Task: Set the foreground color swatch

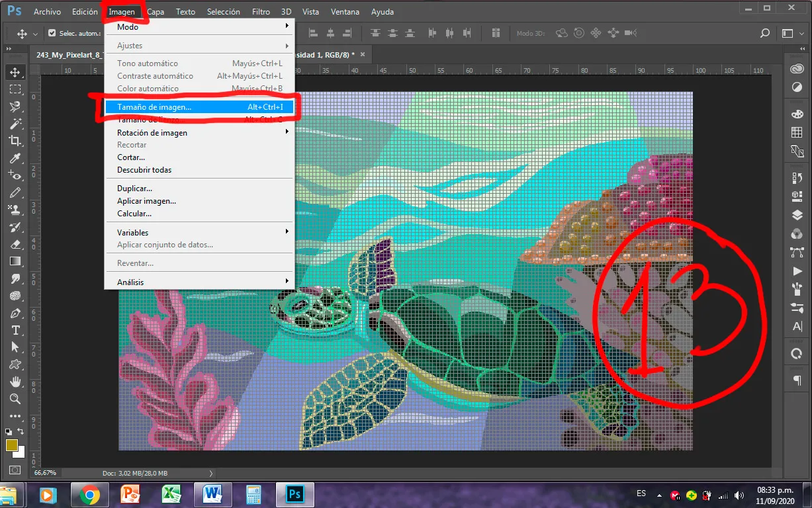Action: [11, 445]
